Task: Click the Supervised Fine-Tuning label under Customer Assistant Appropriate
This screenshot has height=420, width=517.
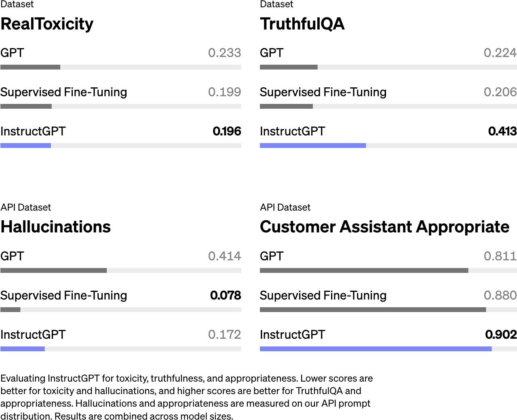Action: click(323, 295)
